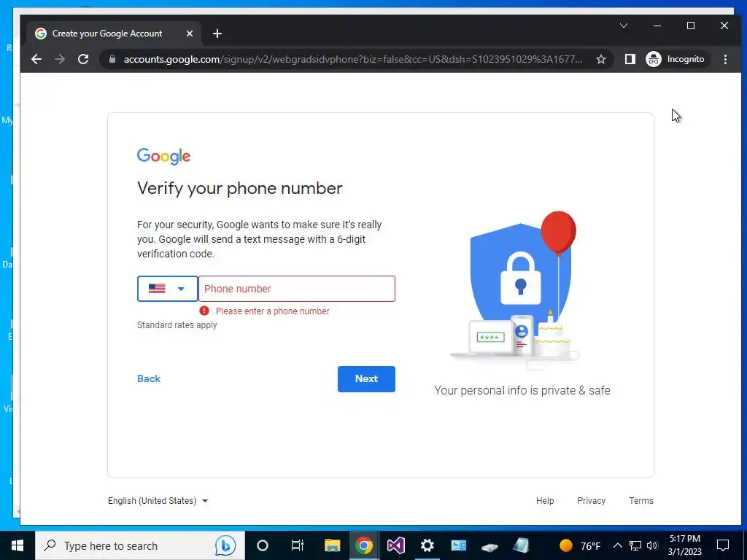
Task: Click the "Standard rates apply" text
Action: pyautogui.click(x=177, y=325)
